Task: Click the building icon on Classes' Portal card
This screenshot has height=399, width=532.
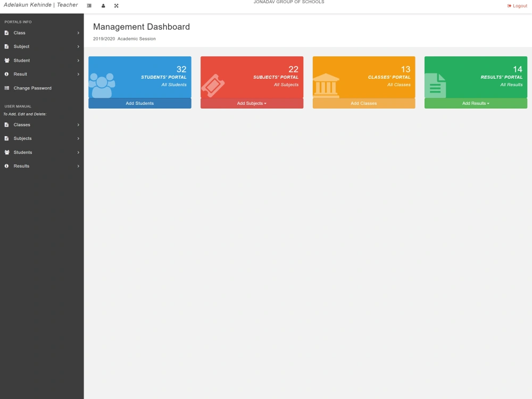Action: (x=326, y=86)
